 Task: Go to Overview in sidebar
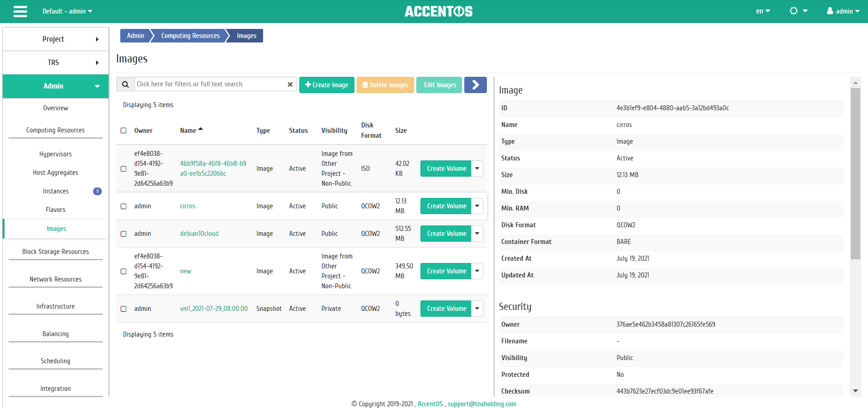(56, 108)
